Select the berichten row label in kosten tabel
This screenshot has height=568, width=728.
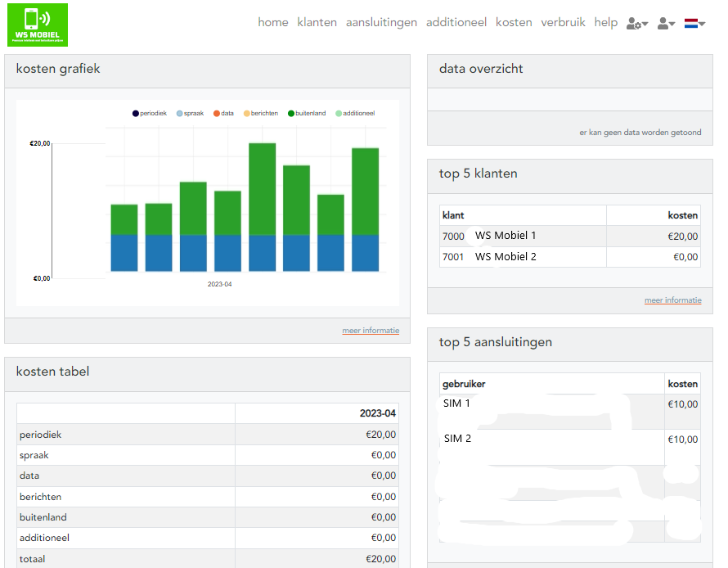40,497
